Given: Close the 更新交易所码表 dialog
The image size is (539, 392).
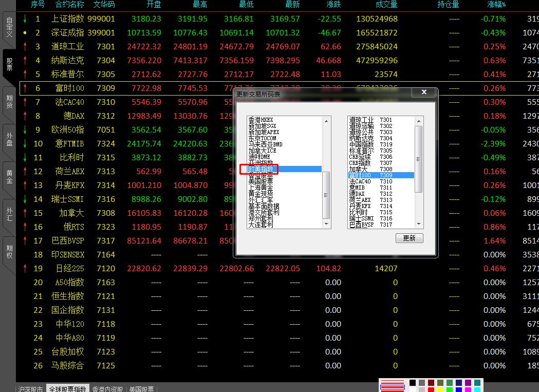Looking at the screenshot, I should (424, 92).
